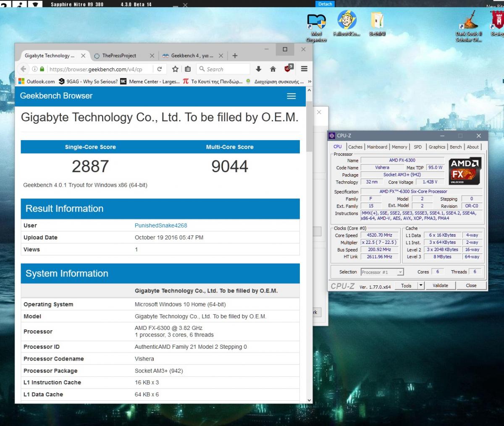504x426 pixels.
Task: Open the Διαχείριση συσκευής bookmark
Action: tap(275, 81)
